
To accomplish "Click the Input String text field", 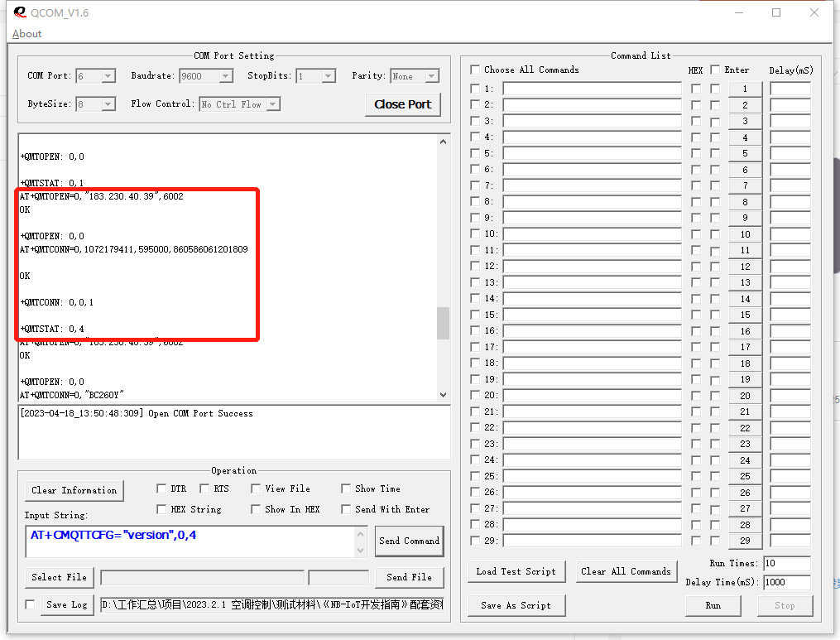I will point(190,541).
